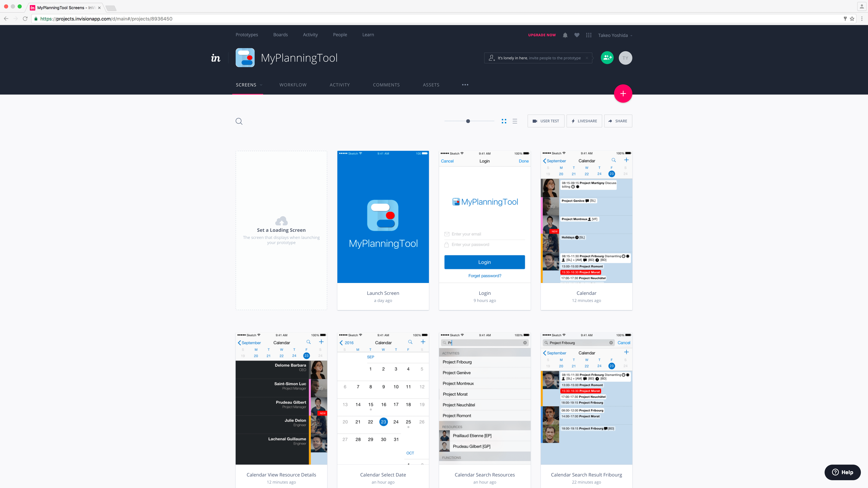868x488 pixels.
Task: Click the MyPlanningTool project title
Action: pyautogui.click(x=299, y=58)
